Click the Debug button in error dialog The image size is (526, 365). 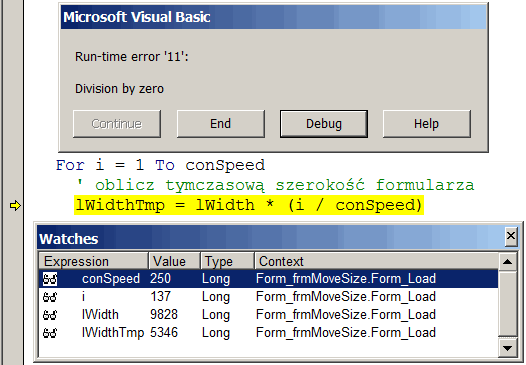324,124
